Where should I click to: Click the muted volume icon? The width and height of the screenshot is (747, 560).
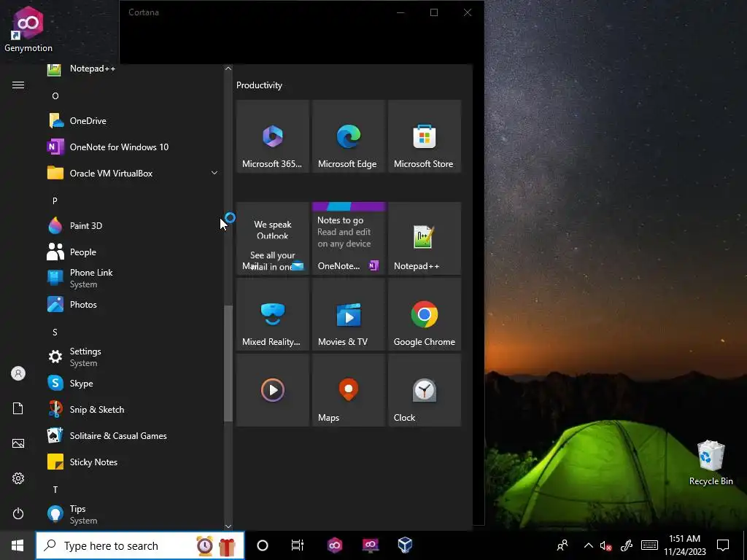click(605, 546)
